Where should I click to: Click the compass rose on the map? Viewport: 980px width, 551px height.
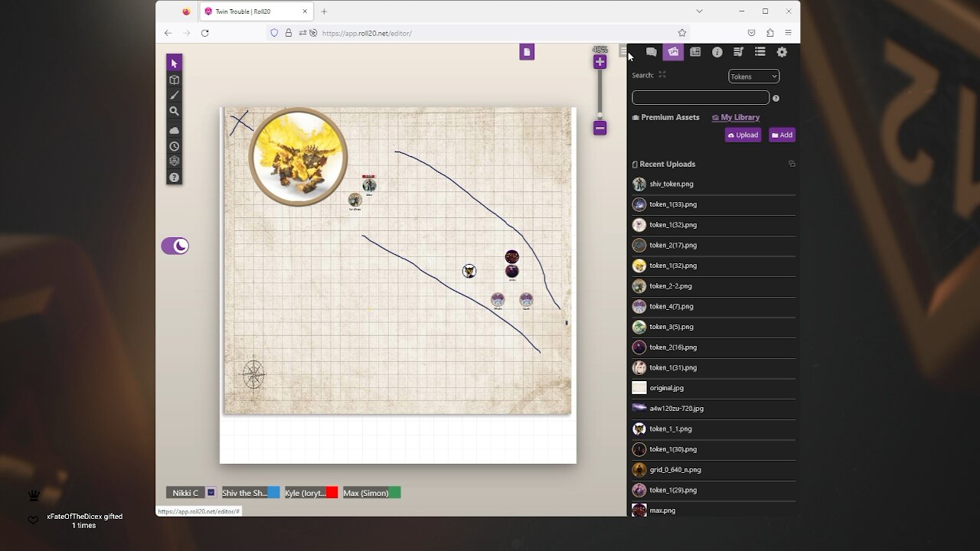[x=253, y=374]
